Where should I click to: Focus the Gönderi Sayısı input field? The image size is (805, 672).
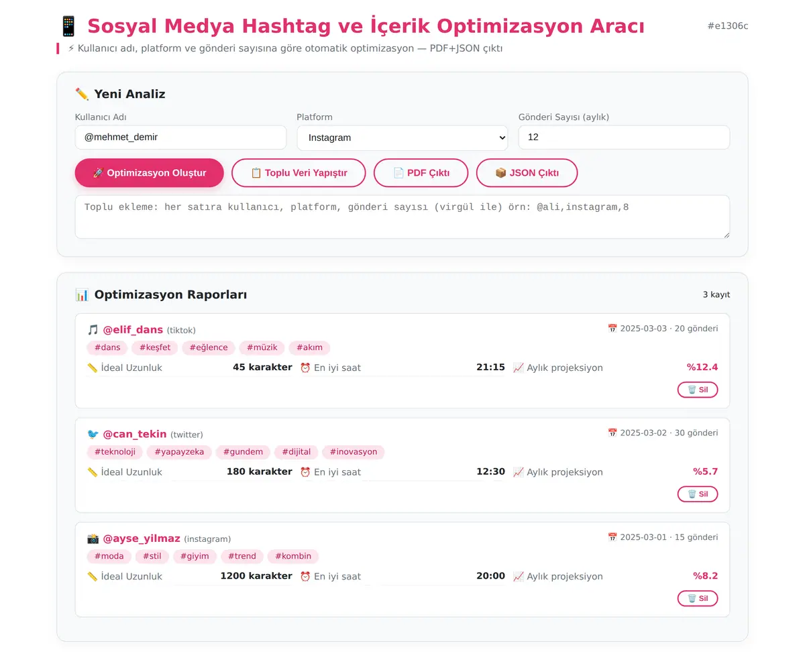(x=624, y=137)
